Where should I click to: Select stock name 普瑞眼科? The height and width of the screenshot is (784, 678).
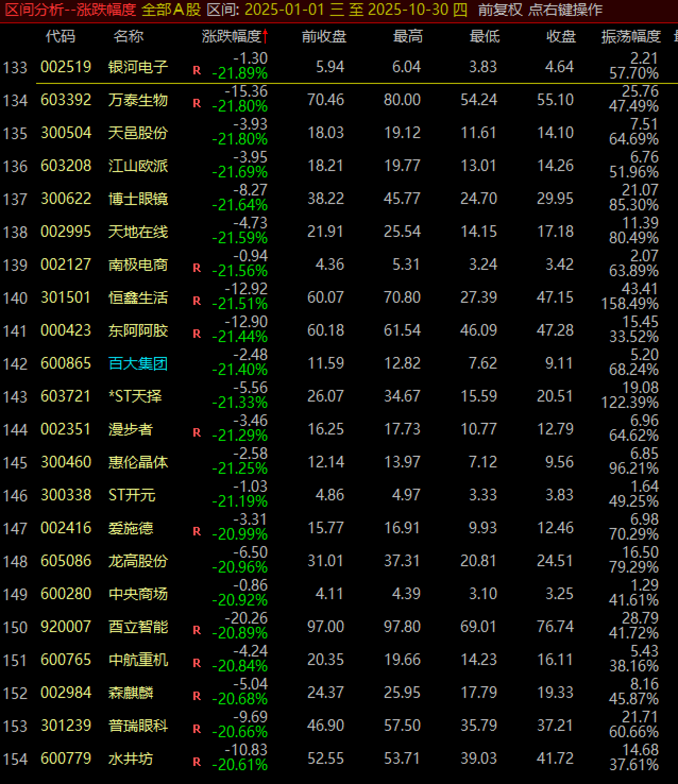tap(138, 726)
